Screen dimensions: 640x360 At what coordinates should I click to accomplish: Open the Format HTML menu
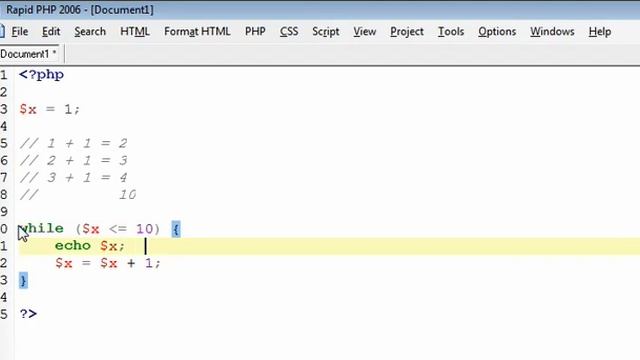coord(197,32)
